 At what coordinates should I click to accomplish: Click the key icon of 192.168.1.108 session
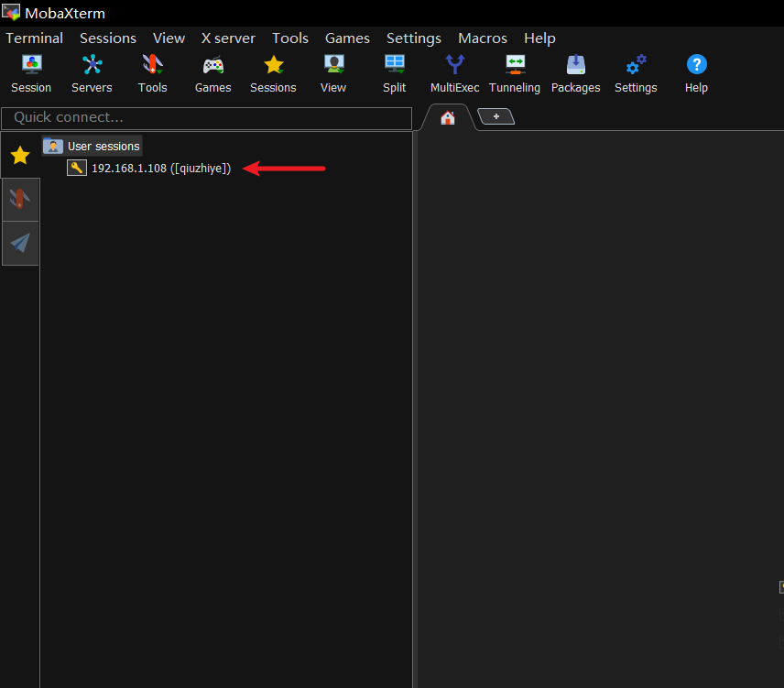77,168
